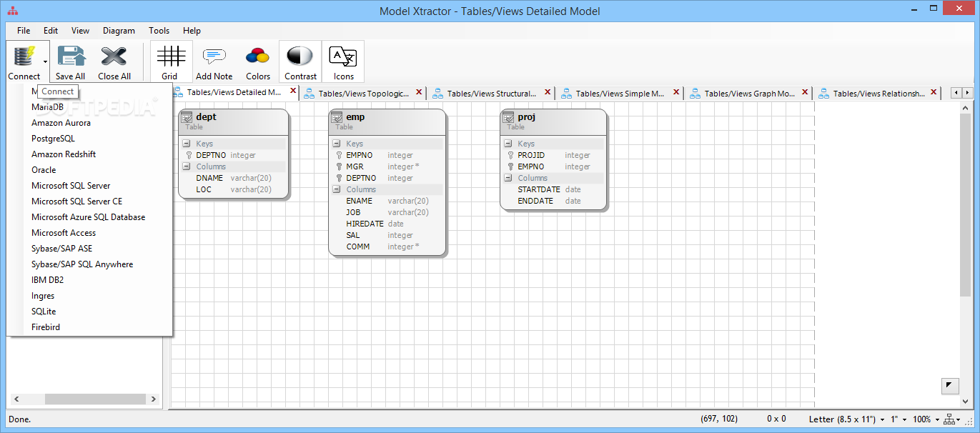Collapse Columns section in proj table
Screen dimensions: 980x433
pyautogui.click(x=508, y=178)
